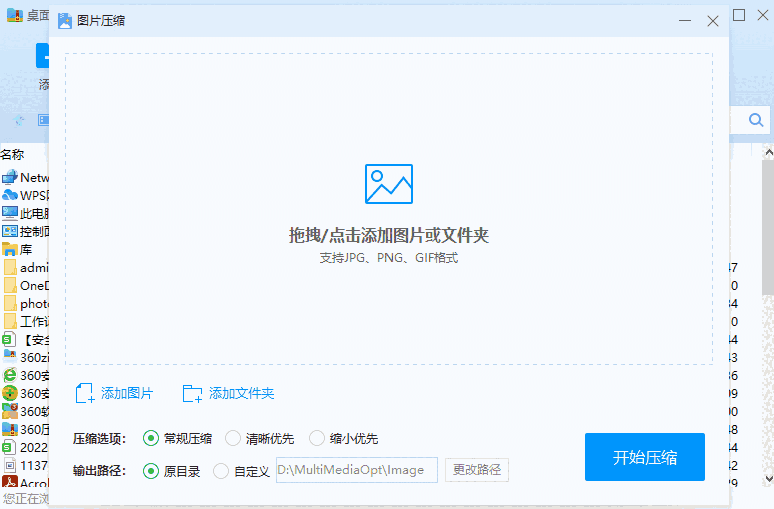Screen dimensions: 774x509
Task: Click the 库 library folder icon
Action: [9, 249]
